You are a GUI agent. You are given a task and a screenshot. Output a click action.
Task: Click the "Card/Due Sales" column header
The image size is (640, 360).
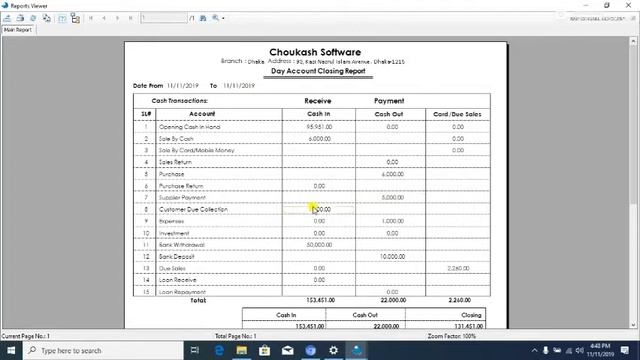(457, 114)
